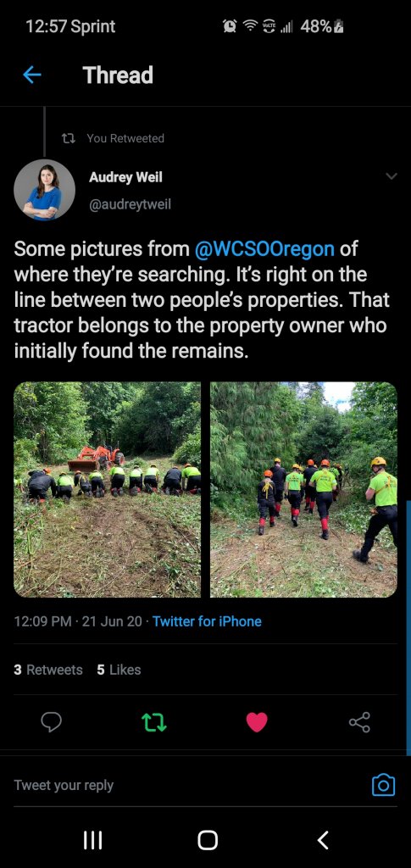Tap the camera icon in the reply bar

tap(383, 785)
